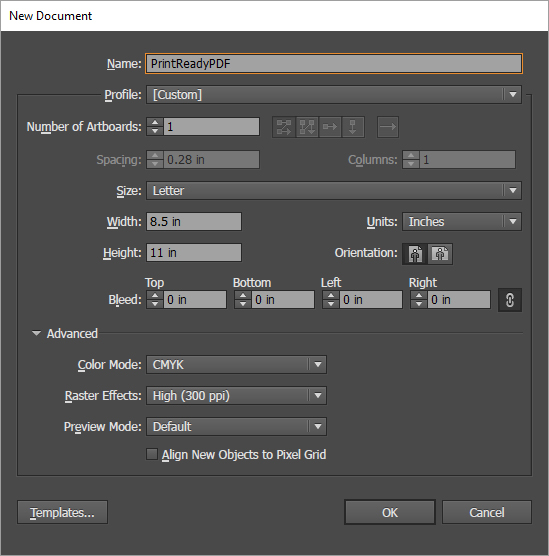Screen dimensions: 549x556
Task: Increase Number of Artboards with up stepper
Action: tap(155, 122)
